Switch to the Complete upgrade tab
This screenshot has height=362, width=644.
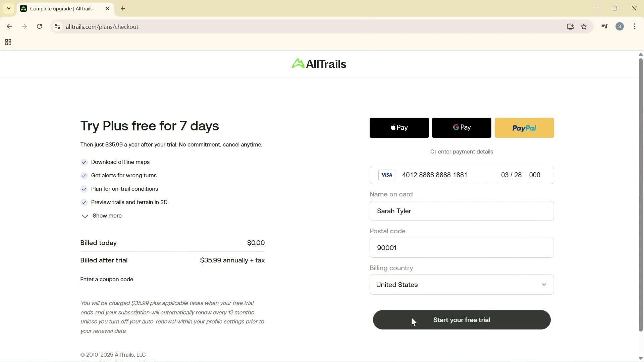(x=60, y=8)
